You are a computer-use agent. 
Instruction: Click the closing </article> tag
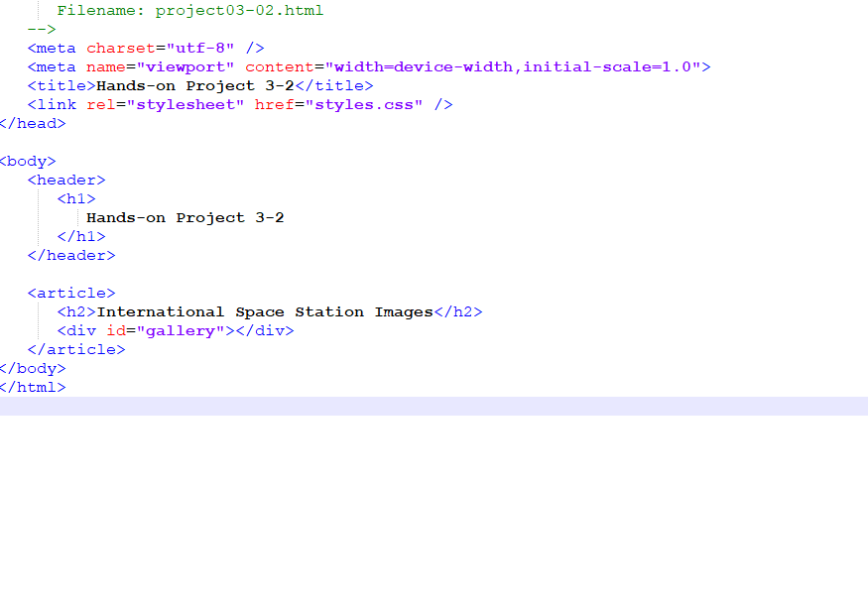[76, 349]
